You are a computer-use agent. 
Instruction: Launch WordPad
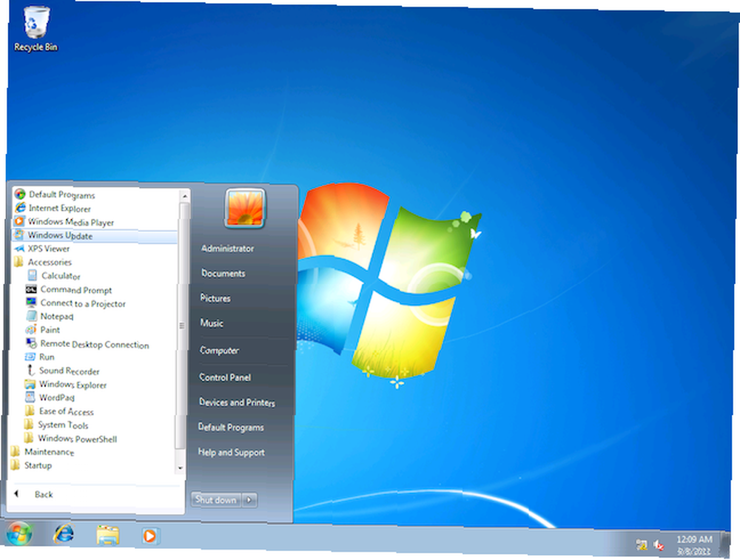50,398
